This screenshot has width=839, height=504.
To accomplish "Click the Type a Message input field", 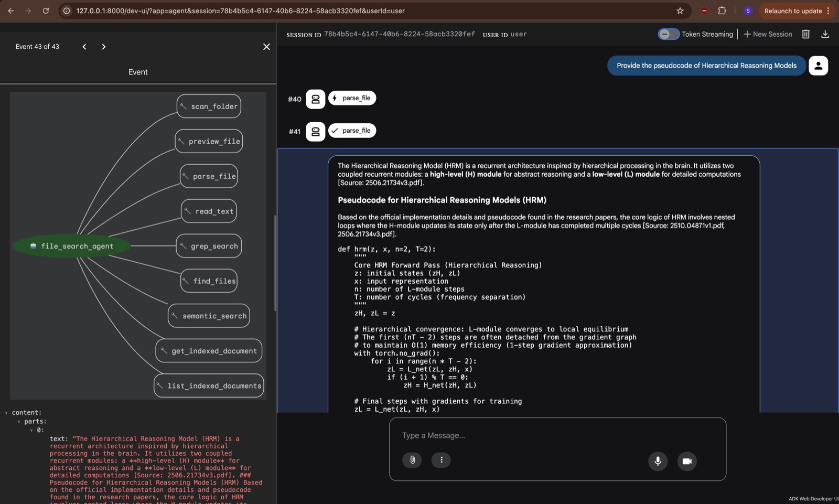I will point(557,435).
